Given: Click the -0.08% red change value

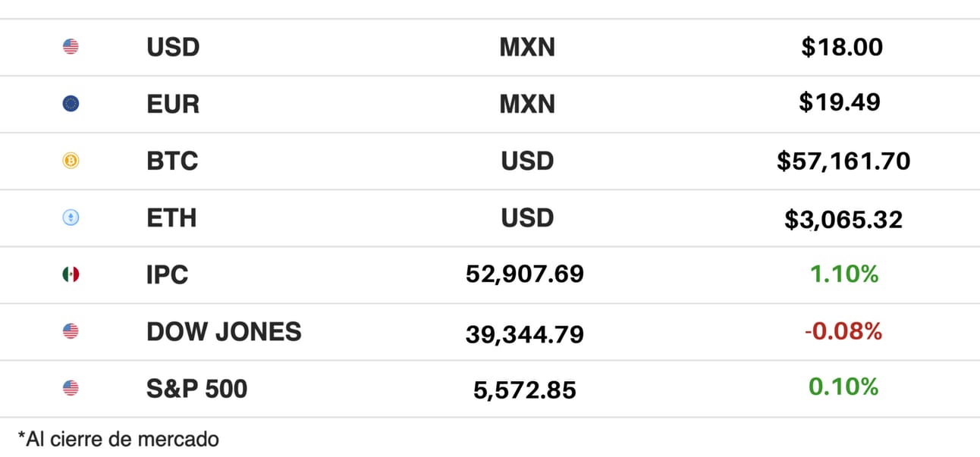Looking at the screenshot, I should coord(843,331).
